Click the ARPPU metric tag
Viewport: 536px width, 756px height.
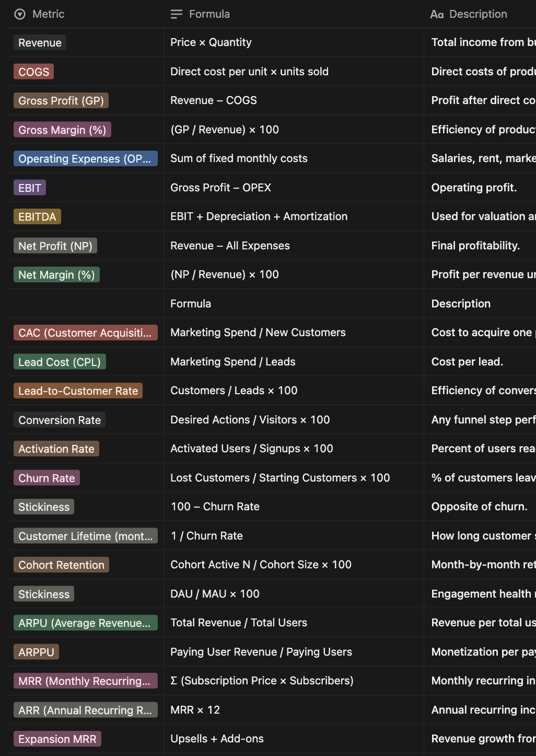click(x=36, y=652)
